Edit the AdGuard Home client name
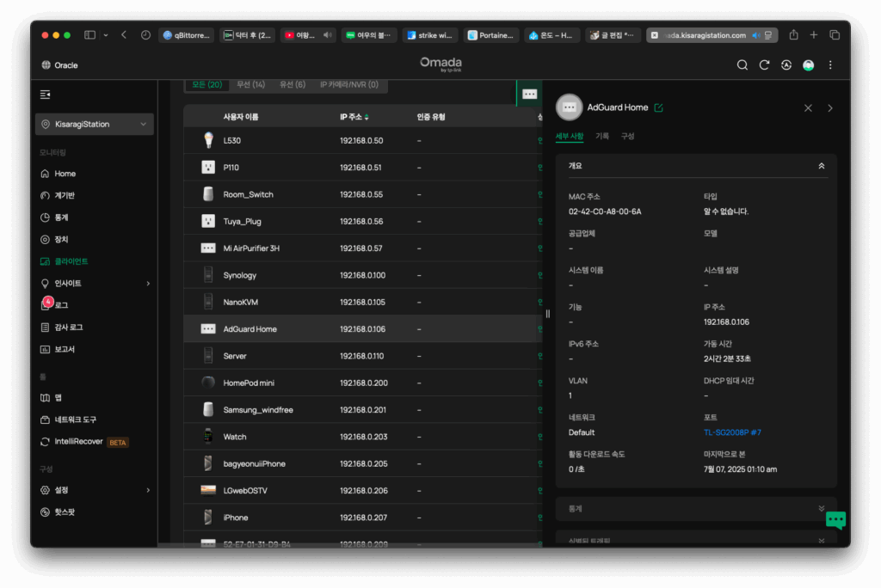 [x=658, y=107]
